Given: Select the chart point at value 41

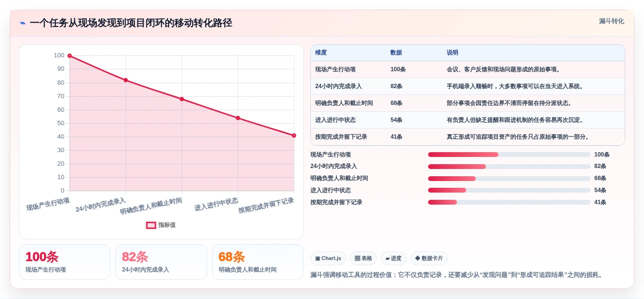Looking at the screenshot, I should 294,136.
